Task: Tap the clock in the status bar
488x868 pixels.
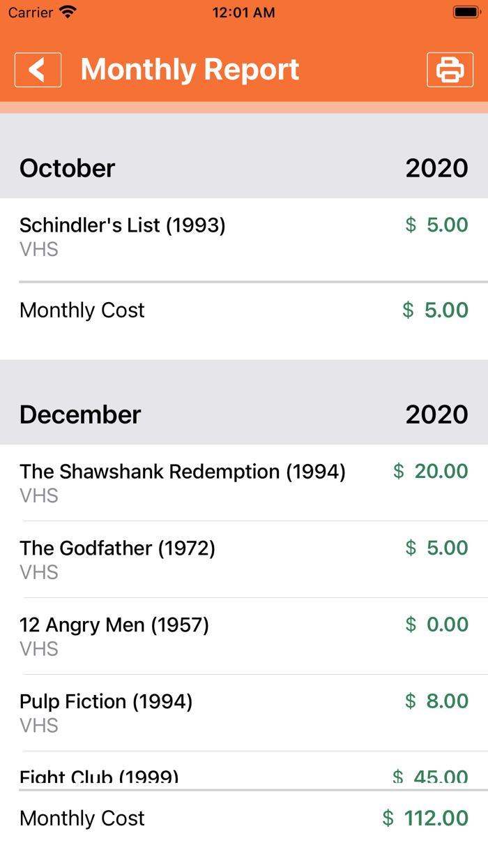Action: click(243, 11)
